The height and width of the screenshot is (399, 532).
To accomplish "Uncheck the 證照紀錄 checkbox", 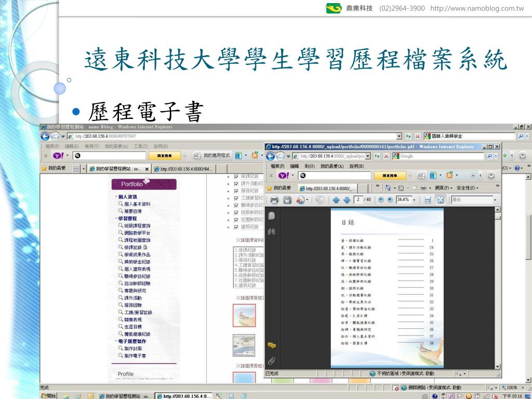I will coord(236,227).
